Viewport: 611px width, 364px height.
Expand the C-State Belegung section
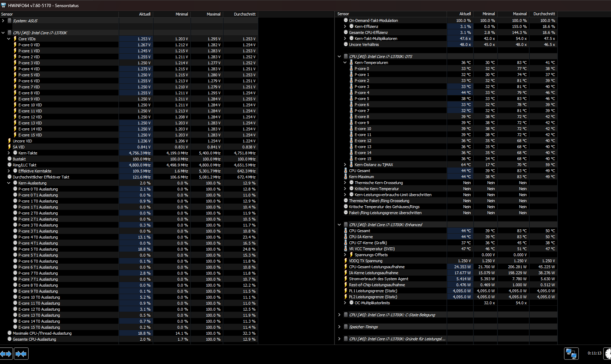(x=339, y=315)
